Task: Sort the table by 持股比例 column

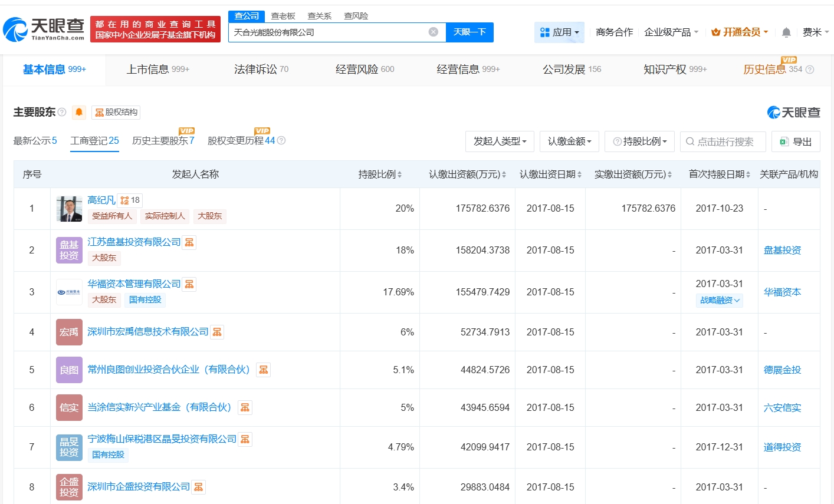Action: click(380, 174)
